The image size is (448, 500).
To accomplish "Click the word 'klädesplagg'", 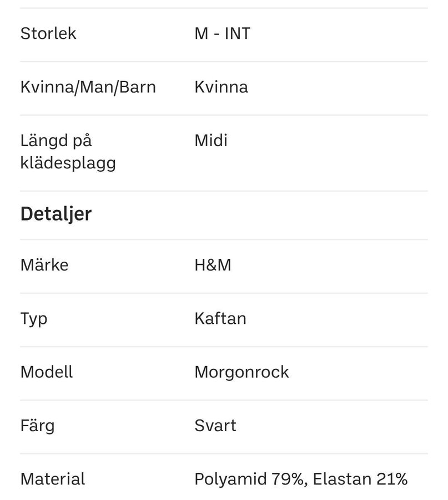I will (x=68, y=164).
